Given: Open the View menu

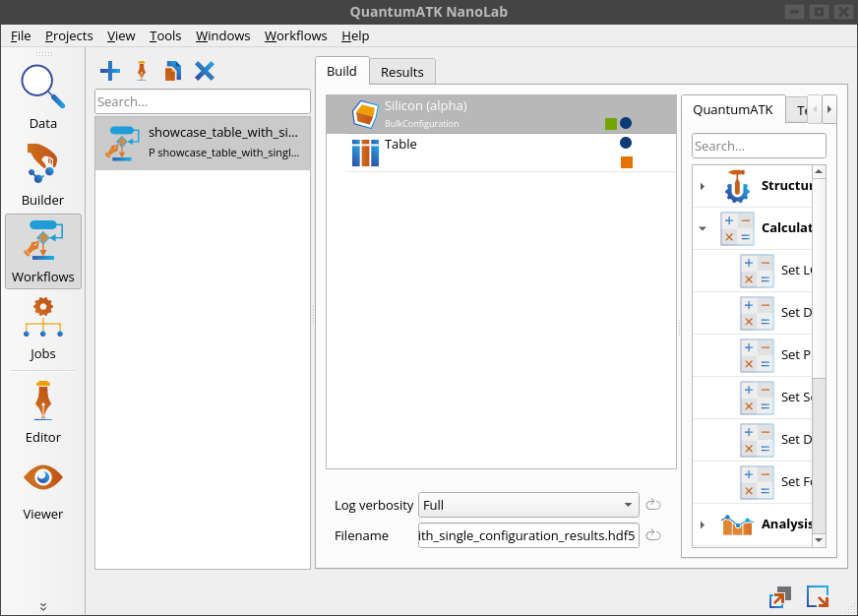Looking at the screenshot, I should click(121, 36).
